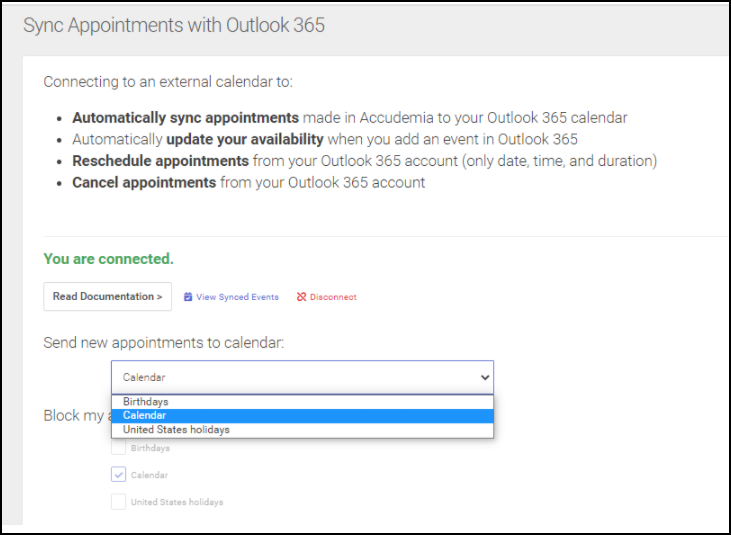Click the bold Automatically sync appointments text
Image resolution: width=731 pixels, height=535 pixels.
tap(185, 118)
